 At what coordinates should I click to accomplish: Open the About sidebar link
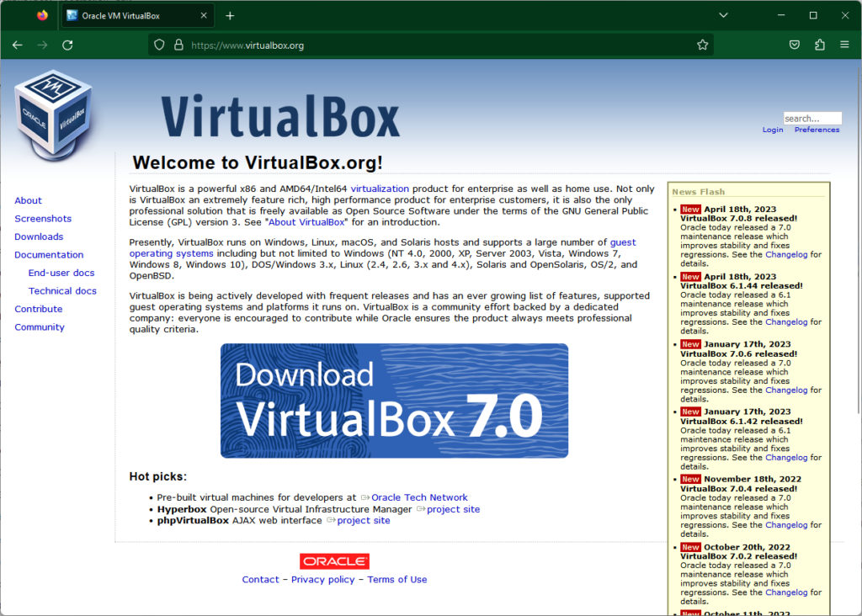(x=28, y=200)
